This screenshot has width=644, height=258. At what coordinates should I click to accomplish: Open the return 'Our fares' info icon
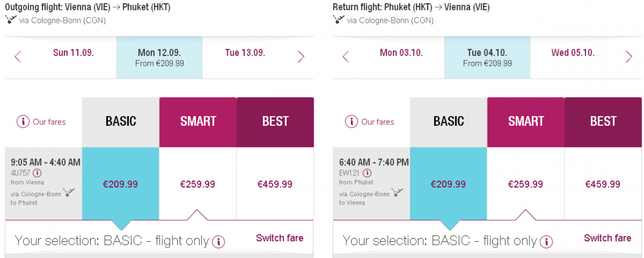[x=351, y=121]
